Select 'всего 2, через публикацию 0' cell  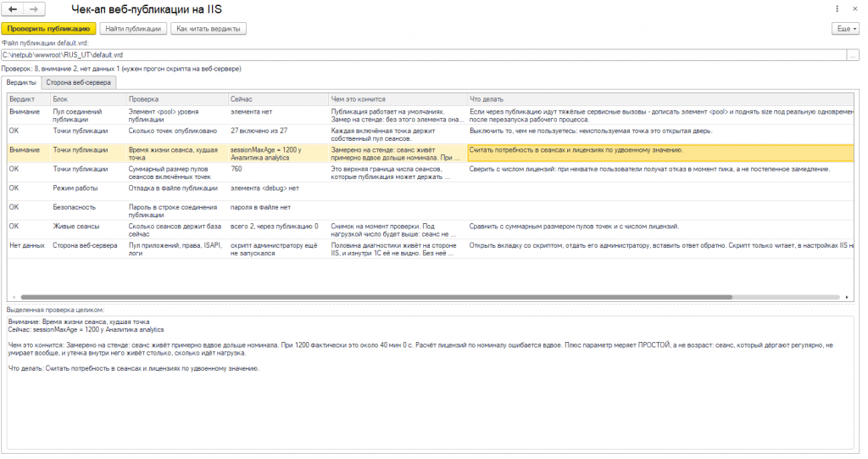tap(278, 229)
